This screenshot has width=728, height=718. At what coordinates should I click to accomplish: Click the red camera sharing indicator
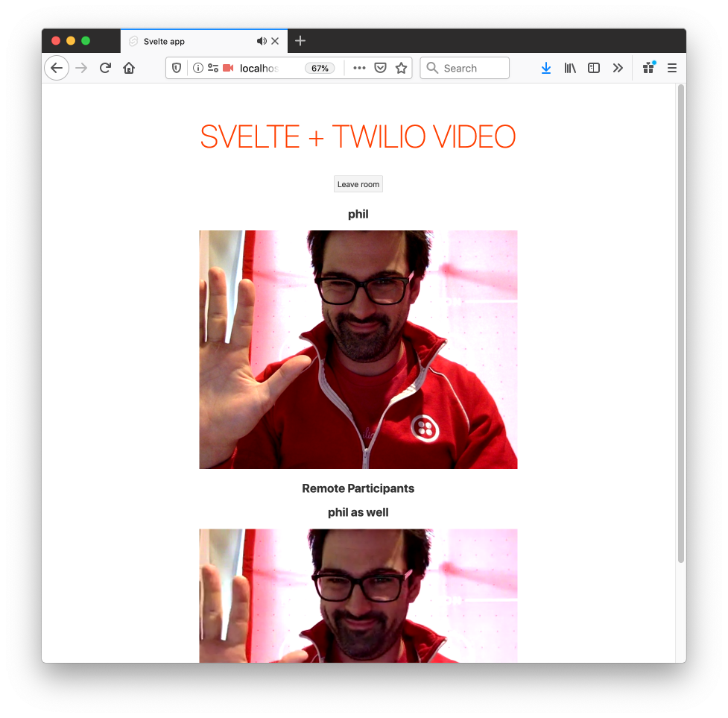(228, 69)
